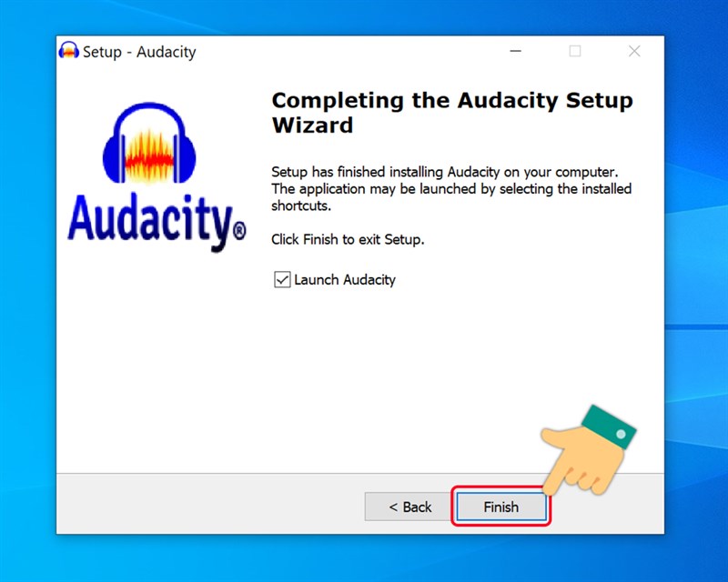Image resolution: width=728 pixels, height=582 pixels.
Task: Click the 'Click Finish to exit Setup.' text
Action: point(348,239)
